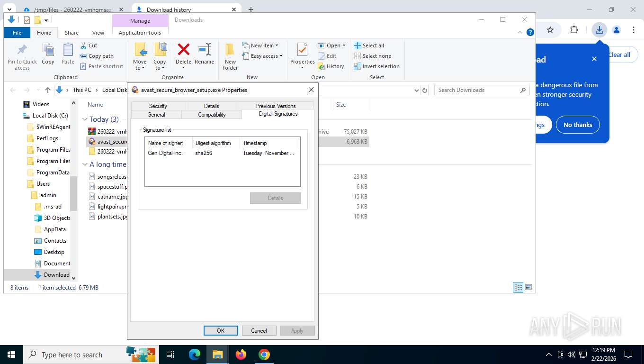This screenshot has width=644, height=364.
Task: Click History in the Open group
Action: 331,66
